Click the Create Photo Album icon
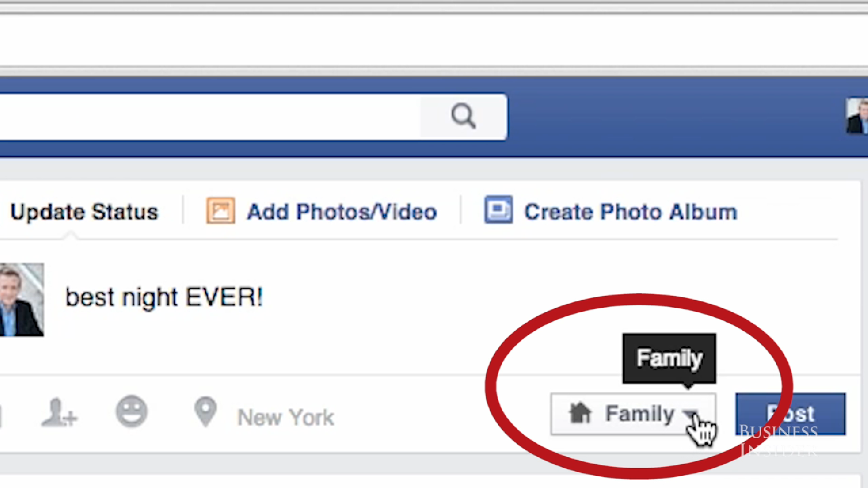The image size is (868, 488). 498,210
